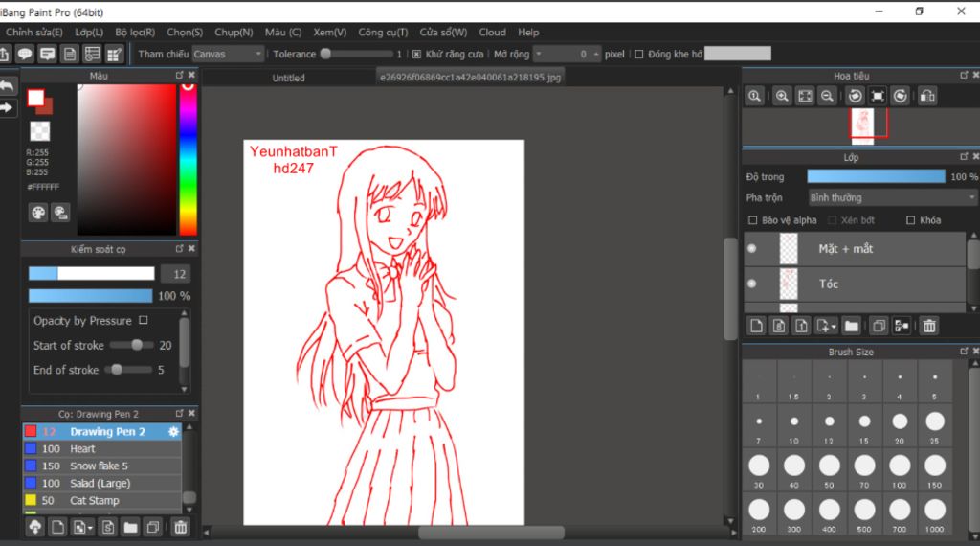Open the Bộ lọc(R) menu
This screenshot has width=980, height=546.
point(135,33)
